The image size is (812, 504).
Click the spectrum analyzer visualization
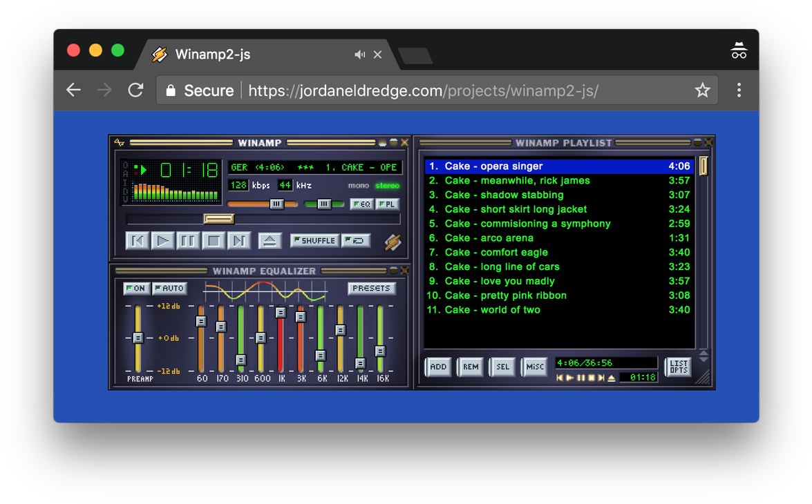click(176, 191)
